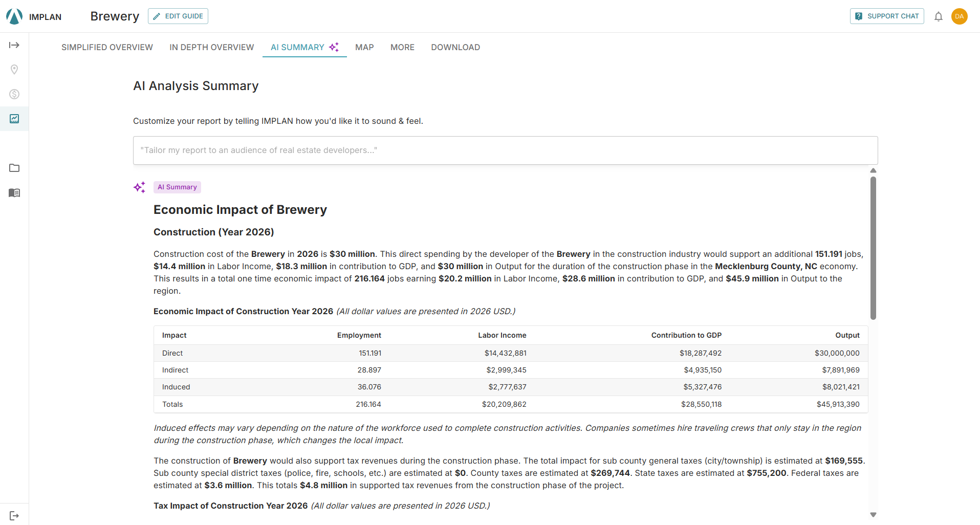Open the folder icon in sidebar
Viewport: 980px width, 525px height.
(14, 168)
